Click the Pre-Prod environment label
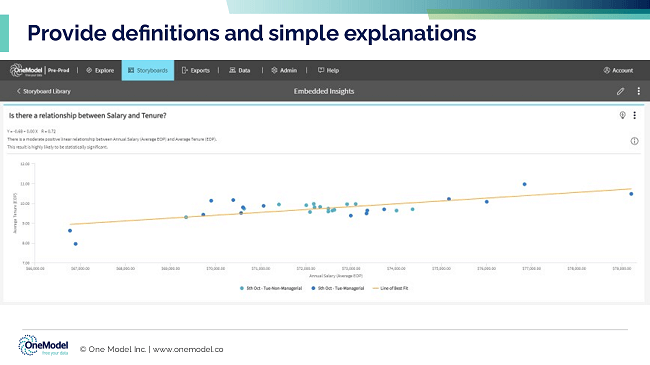 (x=58, y=71)
